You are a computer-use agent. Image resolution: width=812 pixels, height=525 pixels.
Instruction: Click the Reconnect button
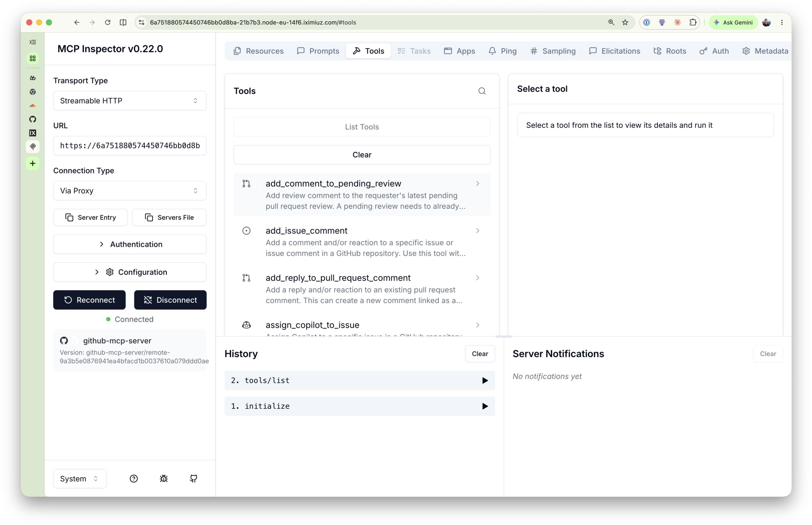point(89,300)
